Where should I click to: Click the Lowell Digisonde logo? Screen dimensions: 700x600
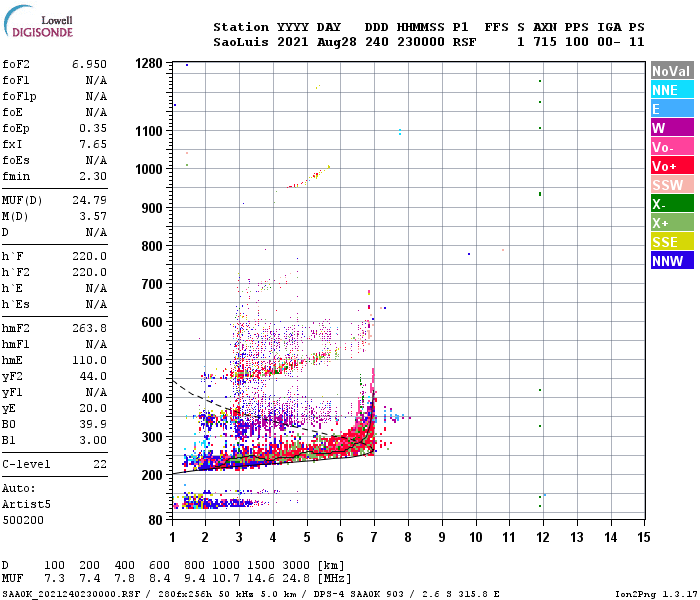tap(38, 22)
